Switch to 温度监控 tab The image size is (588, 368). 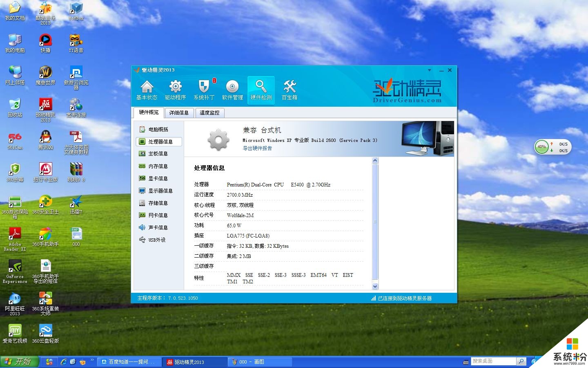tap(209, 113)
